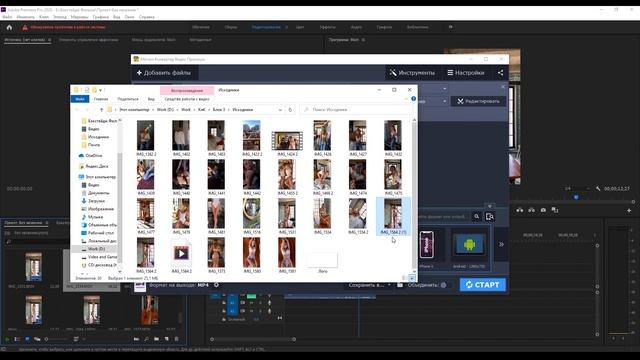
Task: Switch to icon view in Project panel
Action: pyautogui.click(x=27, y=339)
